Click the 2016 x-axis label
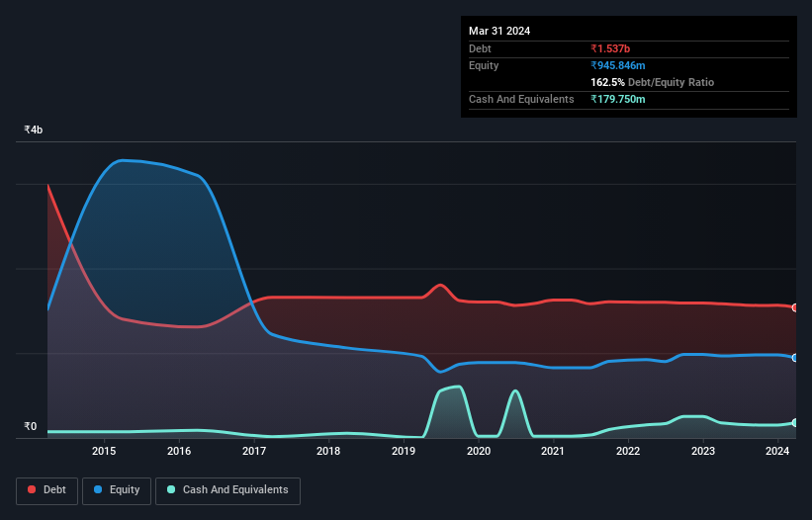This screenshot has width=812, height=520. click(179, 451)
